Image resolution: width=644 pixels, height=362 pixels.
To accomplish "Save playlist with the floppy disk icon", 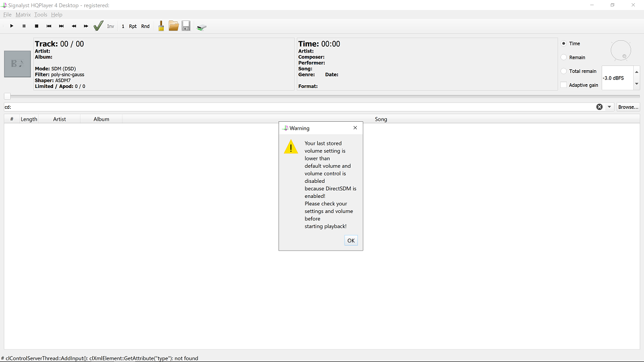I will coord(186,26).
